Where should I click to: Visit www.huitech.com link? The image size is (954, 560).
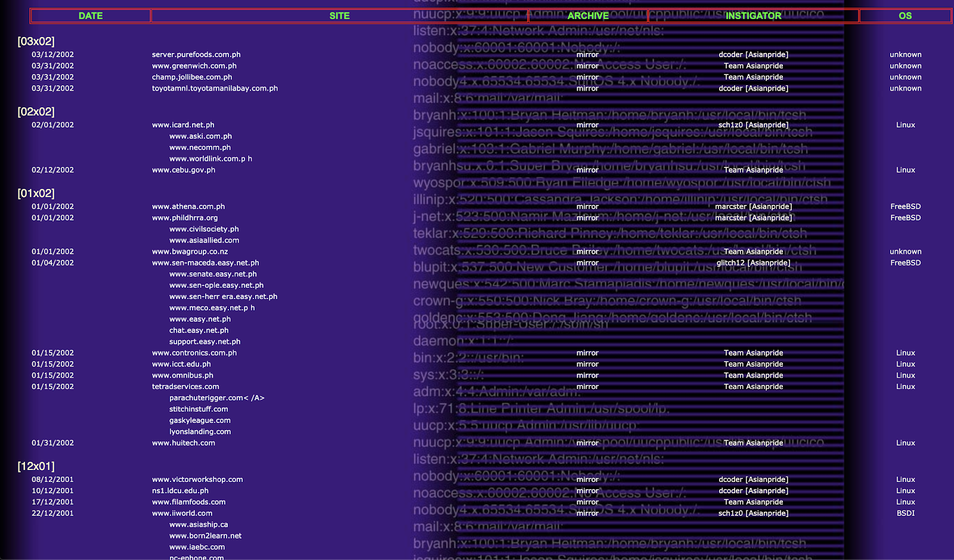pyautogui.click(x=184, y=444)
